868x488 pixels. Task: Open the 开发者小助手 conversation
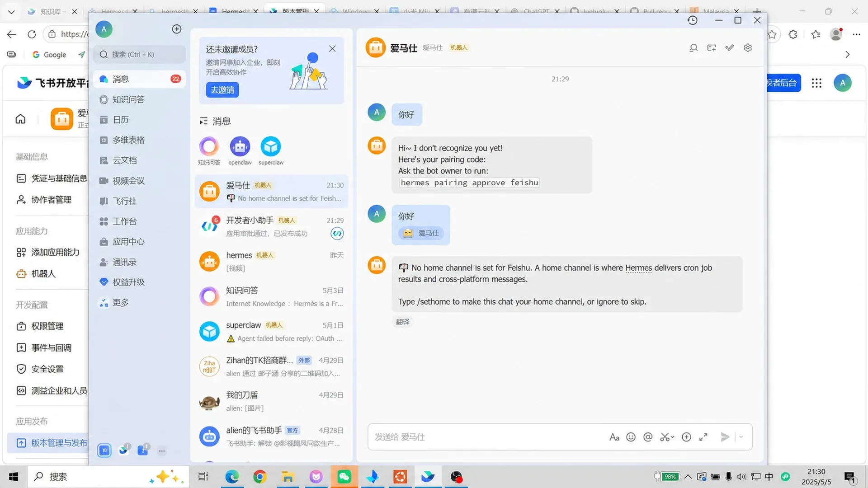tap(271, 226)
